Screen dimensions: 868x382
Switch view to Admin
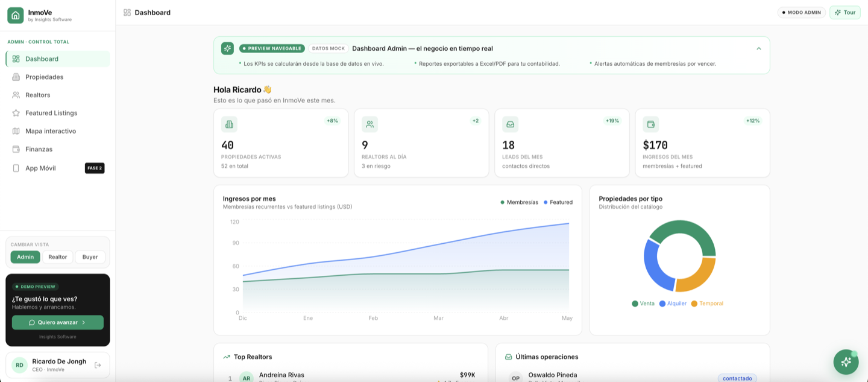[25, 257]
